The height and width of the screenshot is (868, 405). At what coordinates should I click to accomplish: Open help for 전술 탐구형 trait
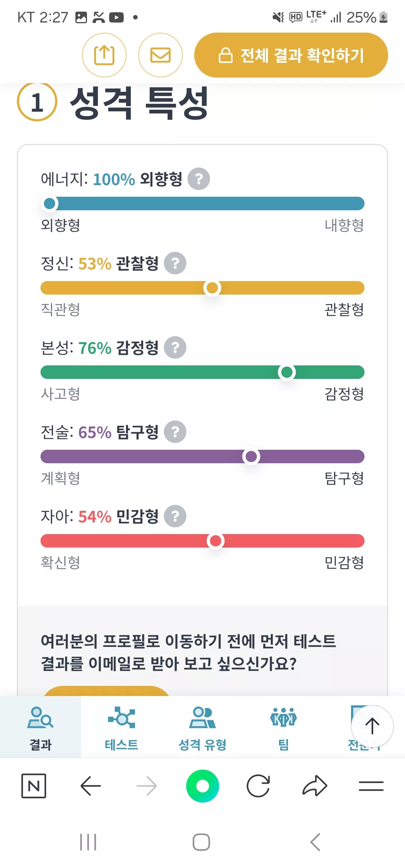pyautogui.click(x=175, y=432)
